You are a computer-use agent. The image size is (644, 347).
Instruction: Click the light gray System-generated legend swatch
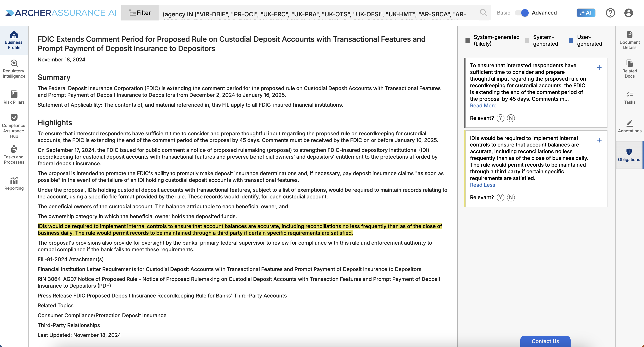coord(527,40)
